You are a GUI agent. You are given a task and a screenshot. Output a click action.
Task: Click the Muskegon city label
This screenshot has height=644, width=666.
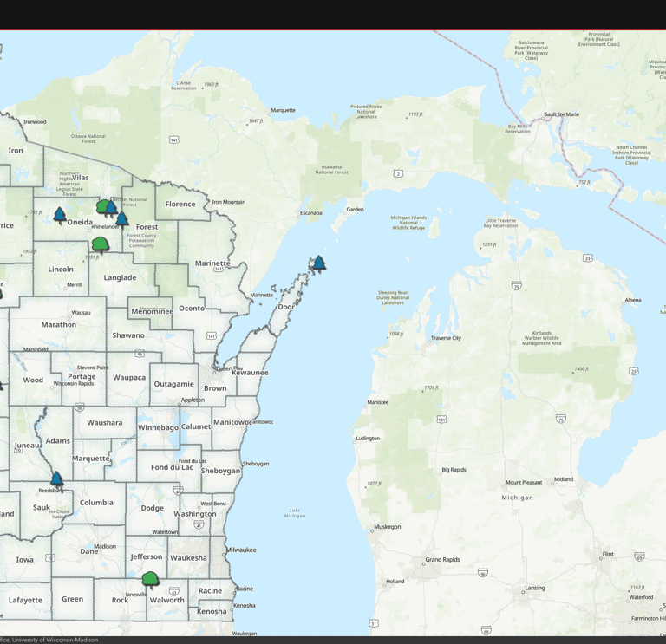[x=388, y=526]
